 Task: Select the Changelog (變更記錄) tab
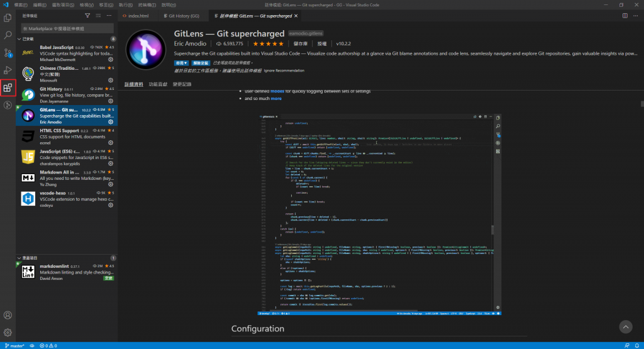click(x=182, y=84)
